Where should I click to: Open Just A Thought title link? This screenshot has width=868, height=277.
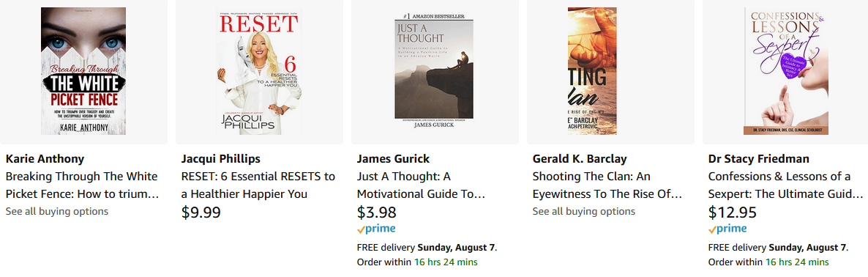(422, 185)
